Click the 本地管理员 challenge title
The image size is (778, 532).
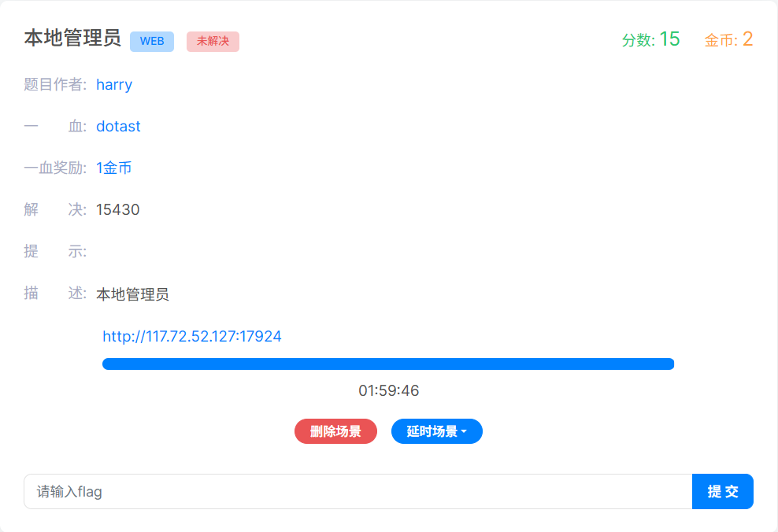tap(72, 39)
